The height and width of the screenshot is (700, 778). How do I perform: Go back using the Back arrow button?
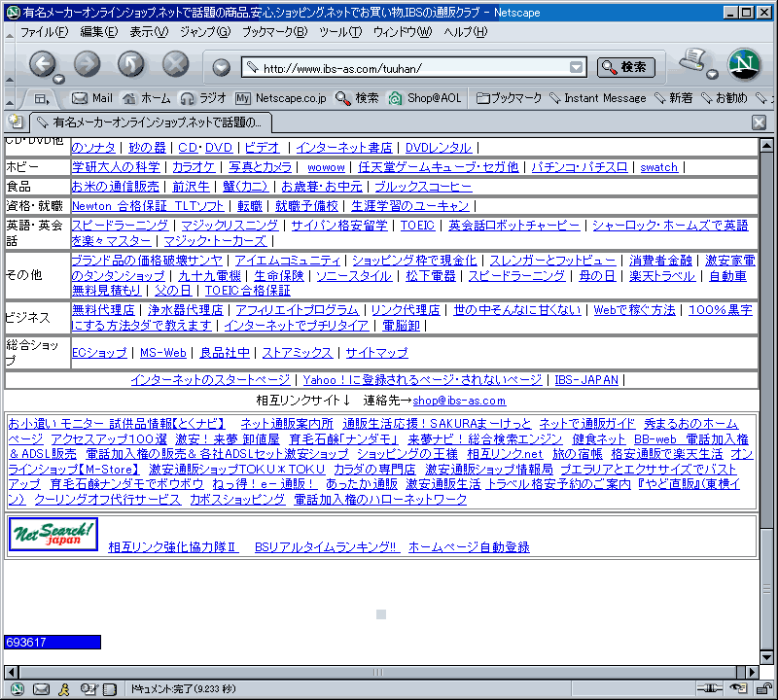tap(41, 64)
